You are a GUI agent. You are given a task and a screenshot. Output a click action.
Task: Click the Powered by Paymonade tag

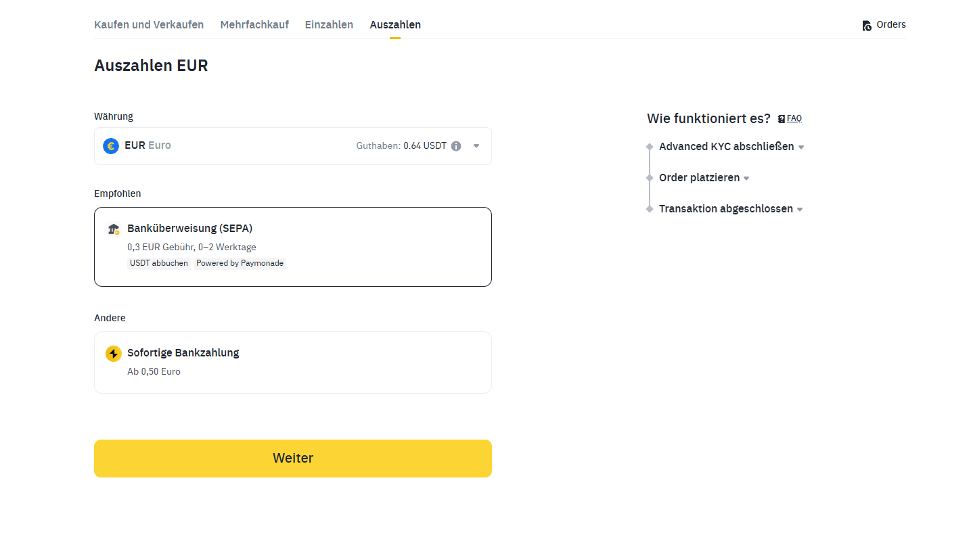[240, 263]
